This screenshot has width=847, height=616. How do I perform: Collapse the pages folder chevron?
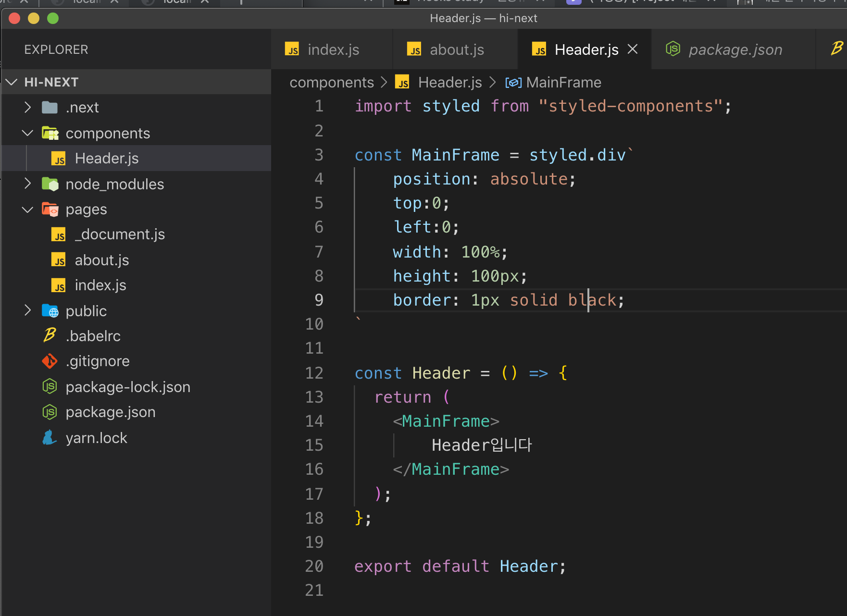tap(28, 209)
